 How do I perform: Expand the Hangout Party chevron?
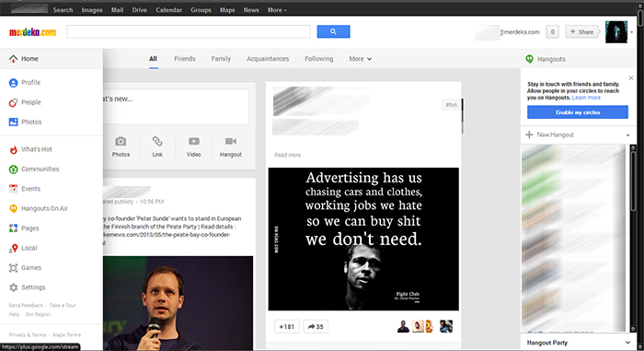coord(627,343)
